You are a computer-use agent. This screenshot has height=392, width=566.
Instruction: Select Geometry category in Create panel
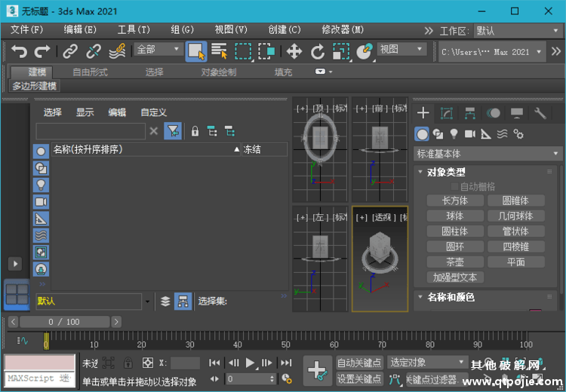pos(422,134)
